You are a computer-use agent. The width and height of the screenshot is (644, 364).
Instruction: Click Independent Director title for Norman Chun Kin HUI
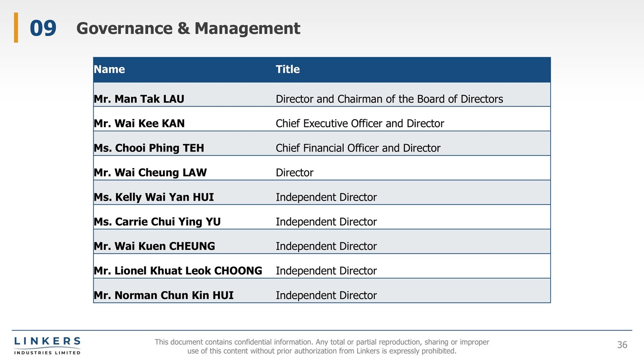pyautogui.click(x=326, y=295)
